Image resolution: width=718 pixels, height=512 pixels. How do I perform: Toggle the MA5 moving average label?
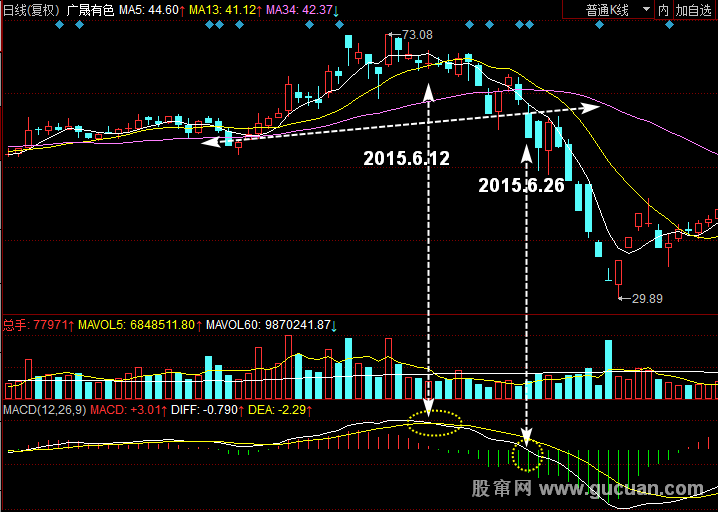(152, 9)
